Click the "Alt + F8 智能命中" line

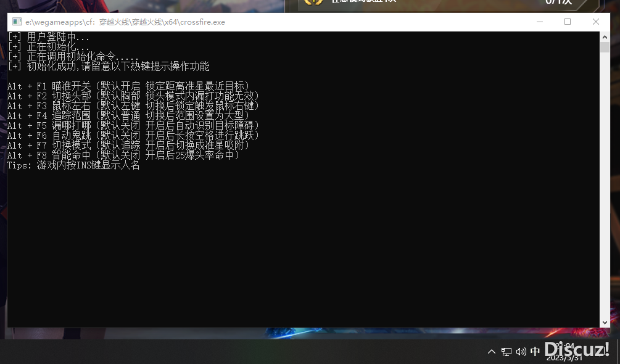tap(123, 155)
